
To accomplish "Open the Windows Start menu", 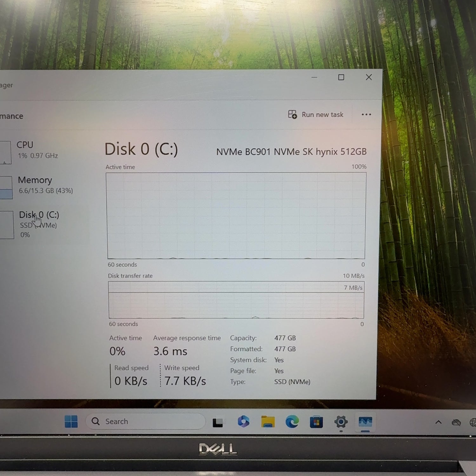I will [x=71, y=421].
